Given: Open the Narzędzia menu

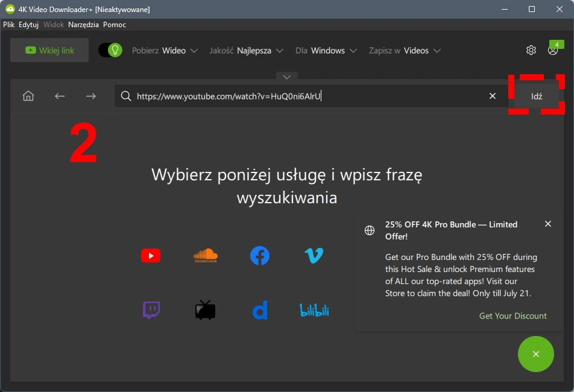Looking at the screenshot, I should pos(83,25).
